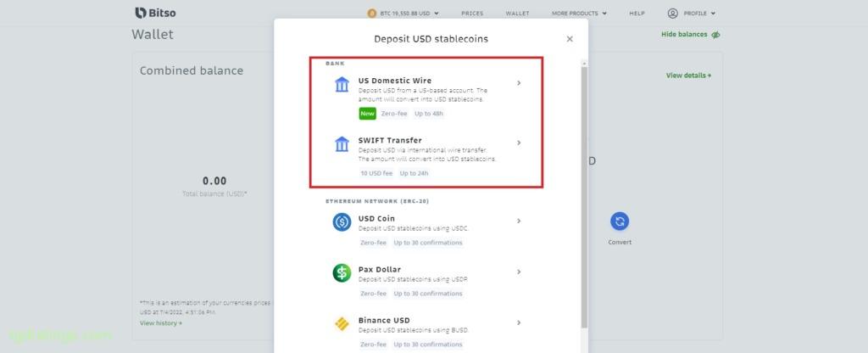Select US Domestic Wire title

tap(395, 81)
